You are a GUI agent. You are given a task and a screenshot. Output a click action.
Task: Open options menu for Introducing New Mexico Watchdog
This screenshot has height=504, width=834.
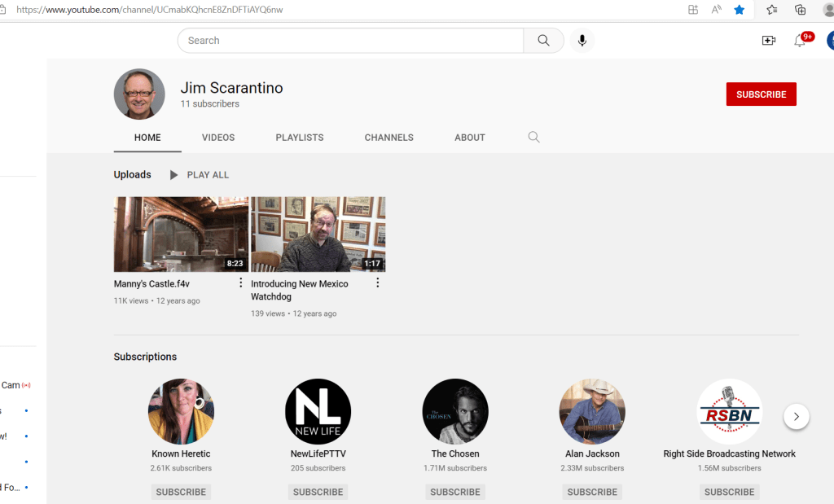(377, 283)
